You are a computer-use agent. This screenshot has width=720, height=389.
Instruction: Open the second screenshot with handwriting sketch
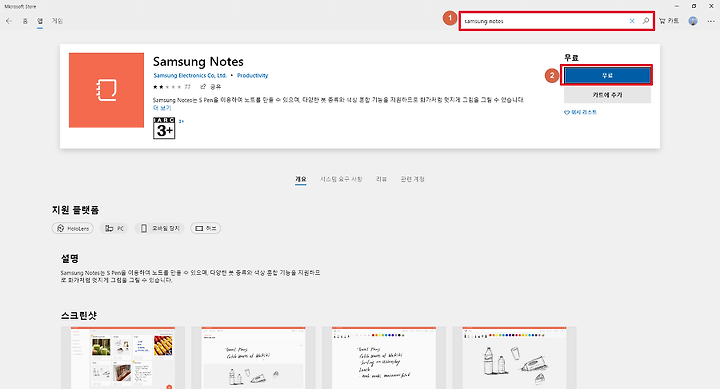click(x=253, y=358)
